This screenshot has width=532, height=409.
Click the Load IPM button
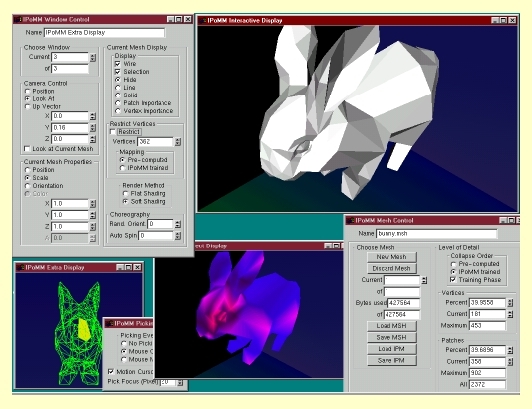click(392, 349)
